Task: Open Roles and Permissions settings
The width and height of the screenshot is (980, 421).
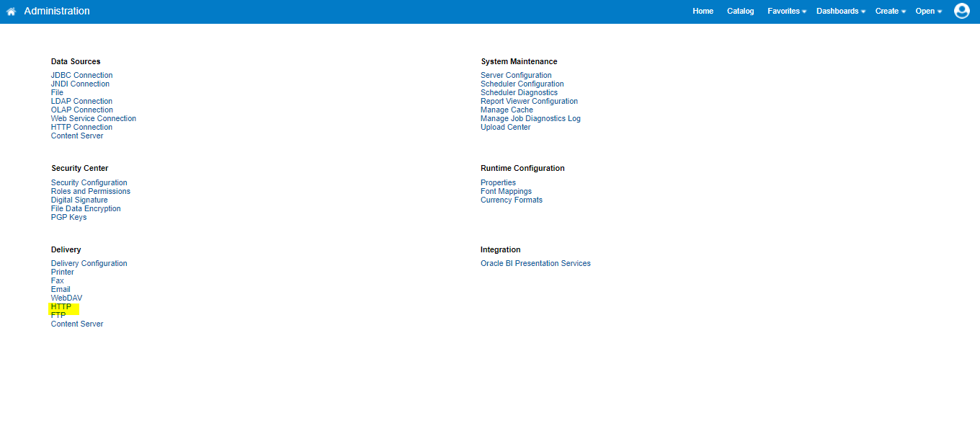Action: click(91, 191)
